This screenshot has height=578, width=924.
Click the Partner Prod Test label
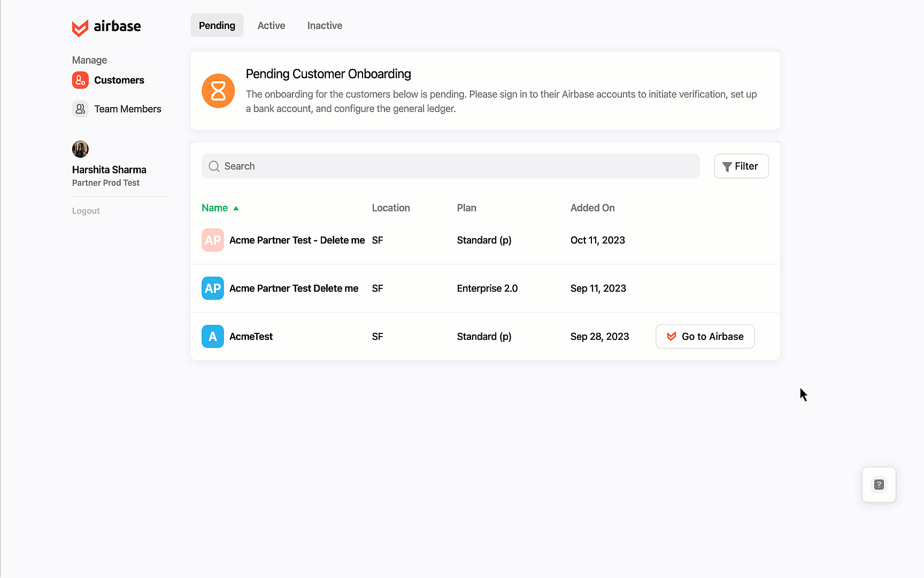[106, 183]
